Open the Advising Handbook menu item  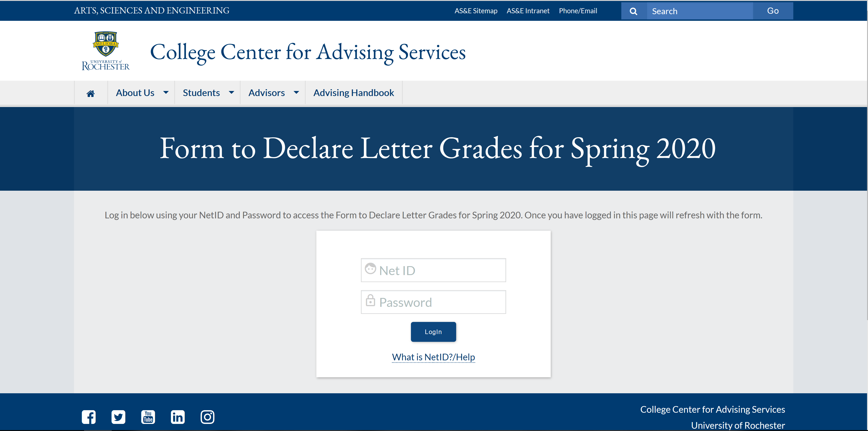[353, 93]
